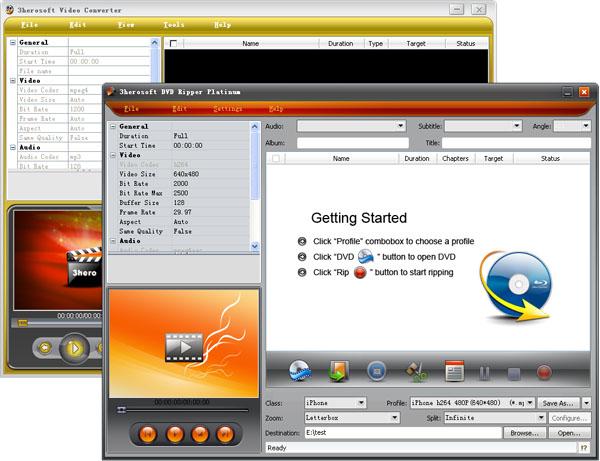Click the DVD Ripper video preview thumbnail
This screenshot has height=461, width=600.
click(184, 343)
